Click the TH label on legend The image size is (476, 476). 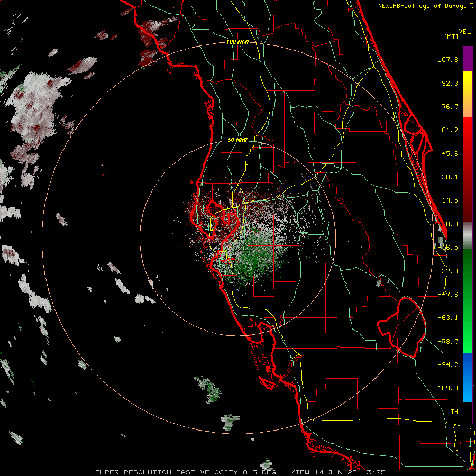tap(454, 412)
